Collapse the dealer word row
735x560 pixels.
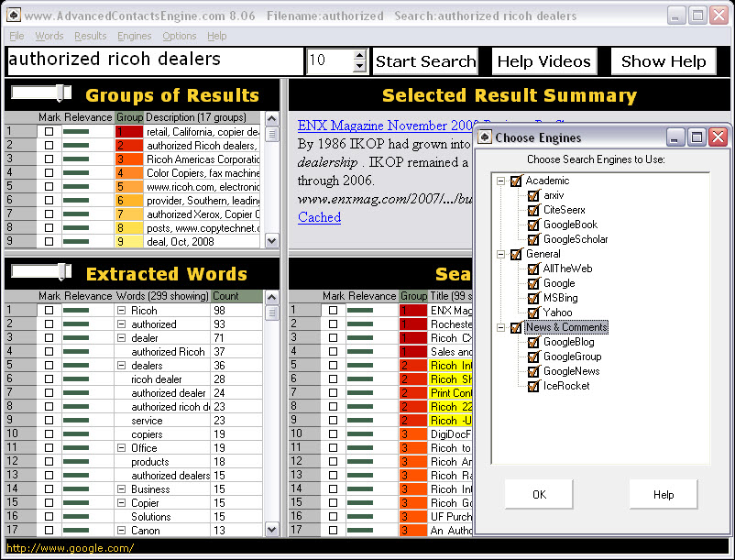121,338
